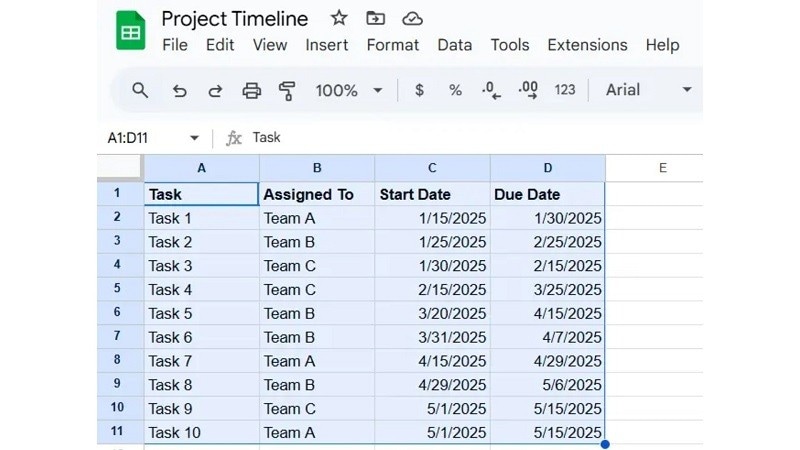Format as currency with dollar icon
The height and width of the screenshot is (450, 800).
(419, 90)
